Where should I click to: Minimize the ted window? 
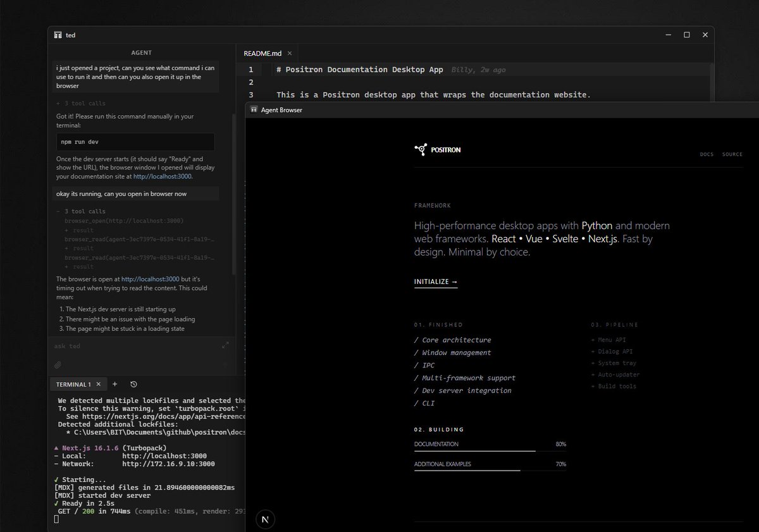coord(668,35)
